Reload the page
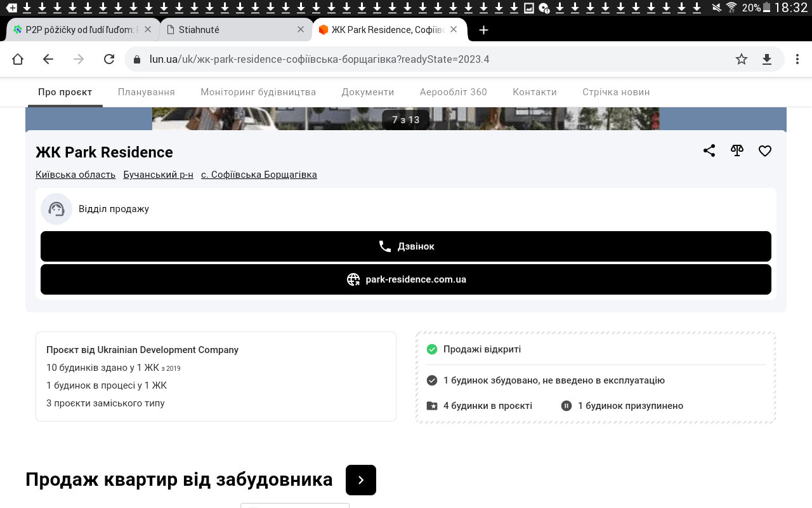The height and width of the screenshot is (508, 812). (x=109, y=59)
